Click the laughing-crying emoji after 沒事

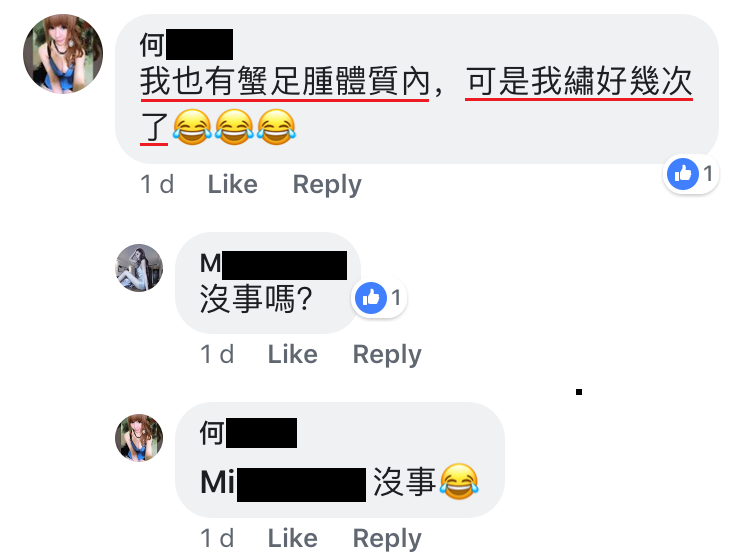pos(459,481)
